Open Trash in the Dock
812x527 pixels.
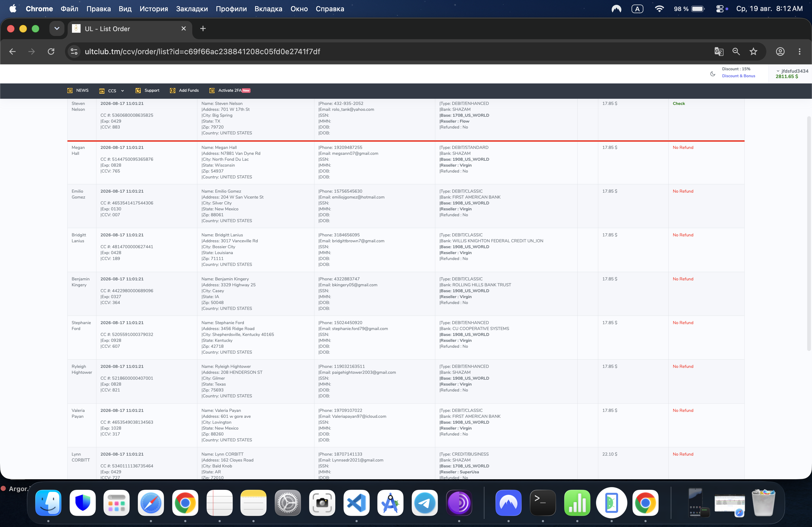[764, 503]
